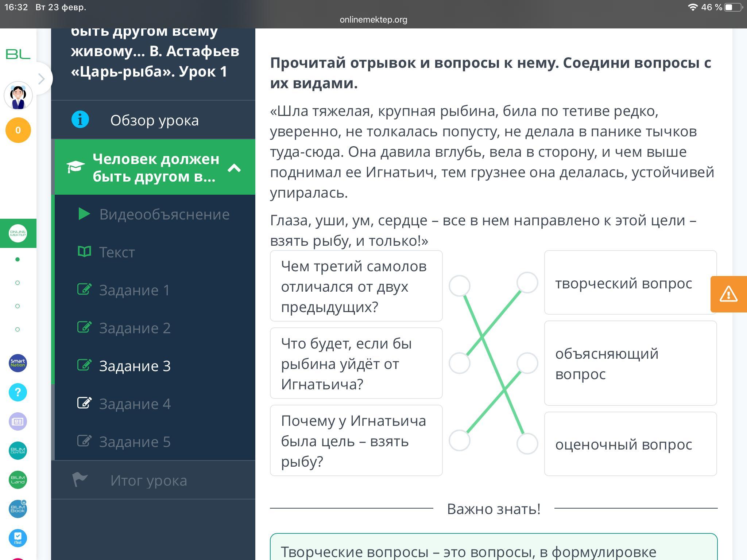Viewport: 747px width, 560px height.
Task: Select connector circle next to 'творческий вопрос'
Action: click(x=527, y=283)
